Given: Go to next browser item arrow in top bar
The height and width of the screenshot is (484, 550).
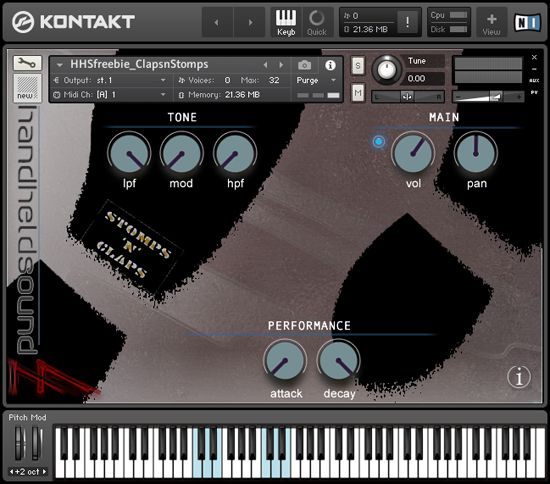Looking at the screenshot, I should tap(250, 22).
